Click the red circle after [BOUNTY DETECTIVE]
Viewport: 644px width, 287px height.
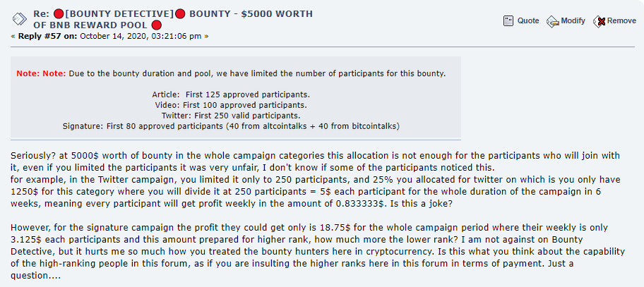point(180,14)
